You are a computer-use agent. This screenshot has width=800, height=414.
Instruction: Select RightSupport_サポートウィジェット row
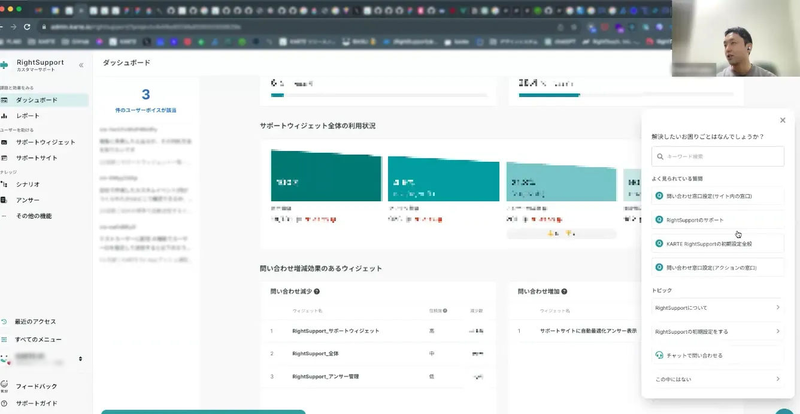(378, 331)
